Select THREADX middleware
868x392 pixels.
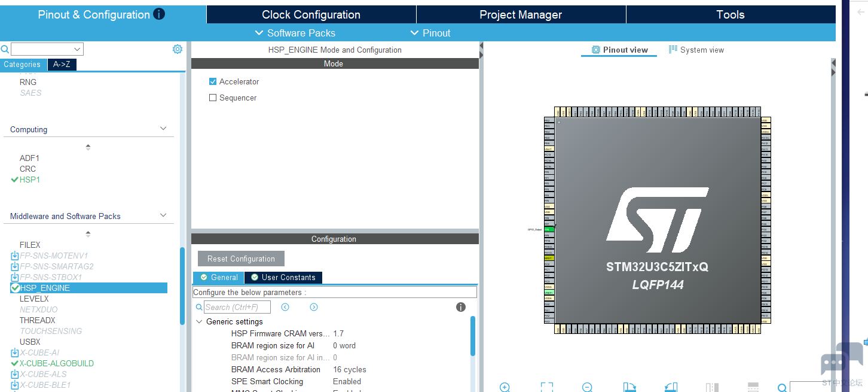coord(37,320)
